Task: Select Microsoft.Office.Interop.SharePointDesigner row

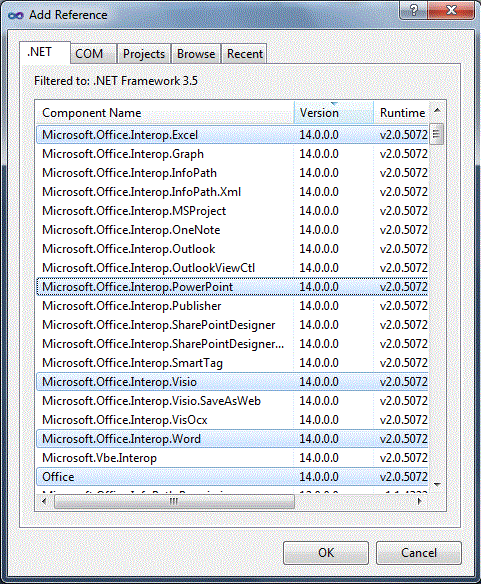Action: tap(232, 325)
